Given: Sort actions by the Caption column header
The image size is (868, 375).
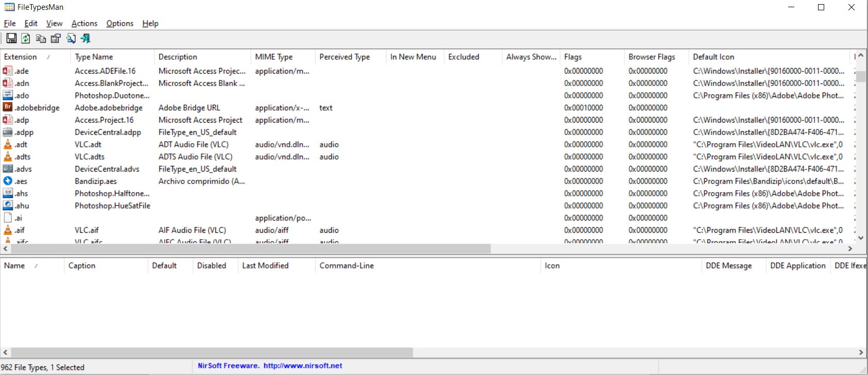Looking at the screenshot, I should pos(106,265).
